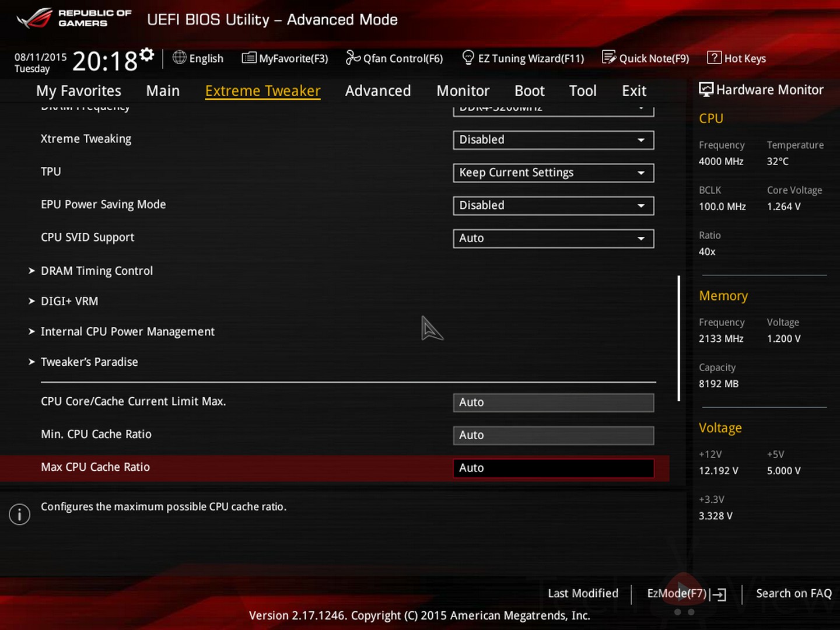Expand DRAM Timing Control submenu

point(97,271)
